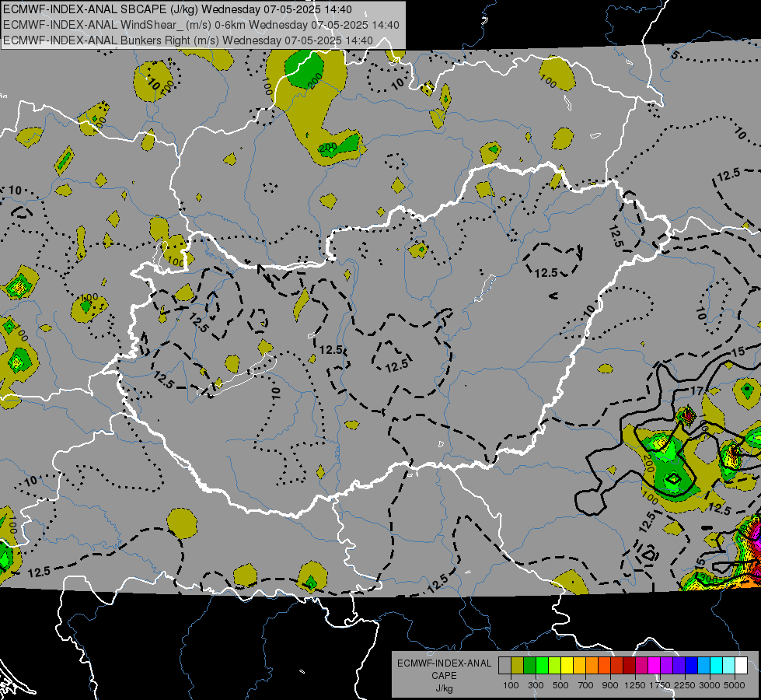Click the ECMWF-INDEX-ANAL legend heading
The width and height of the screenshot is (761, 700).
pos(444,663)
